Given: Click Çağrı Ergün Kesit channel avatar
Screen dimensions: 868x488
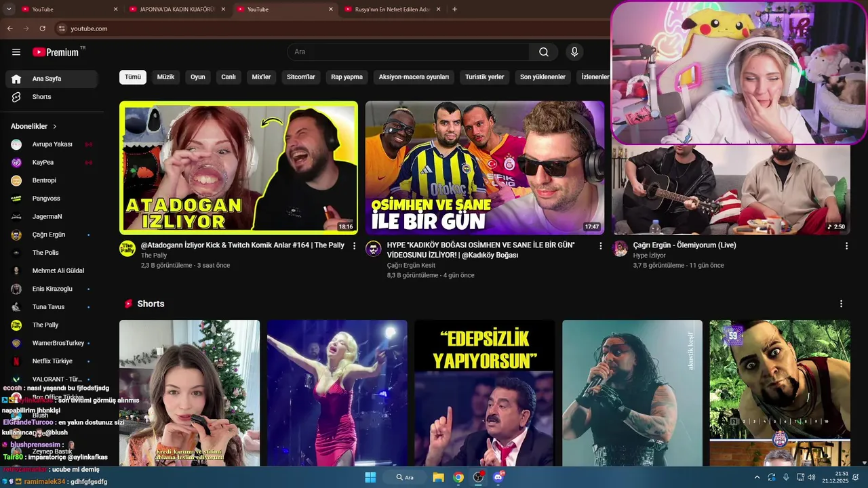Looking at the screenshot, I should click(374, 248).
